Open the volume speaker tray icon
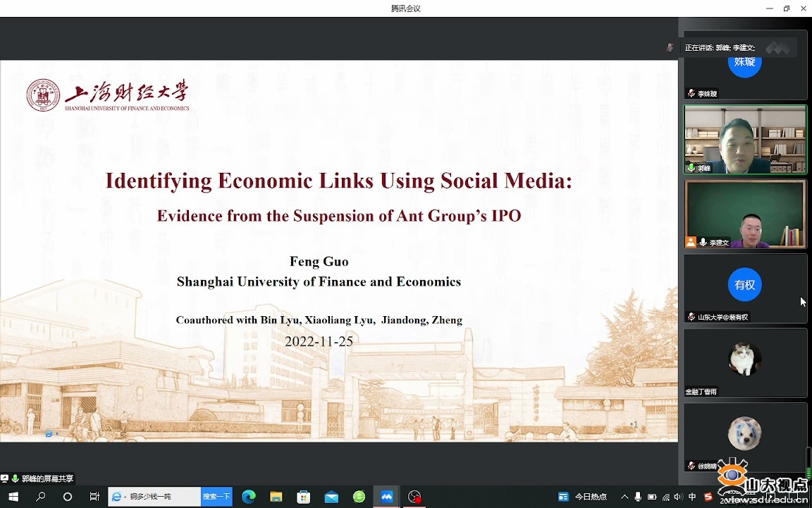Viewport: 812px width, 508px height. point(678,497)
